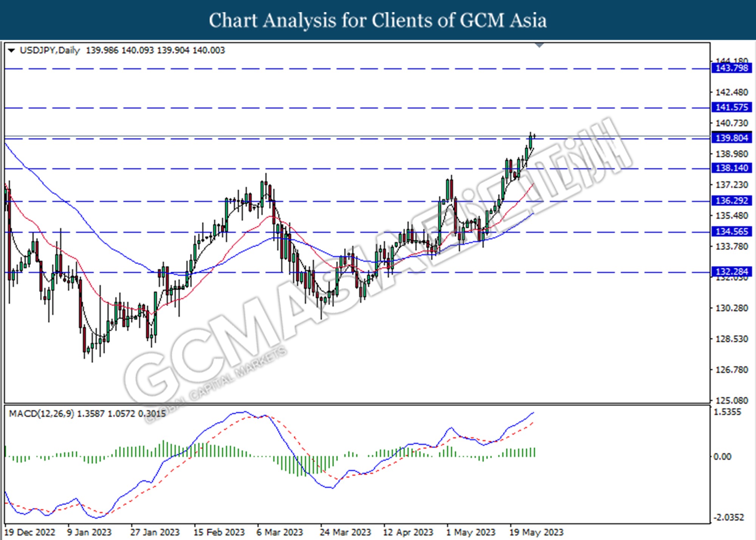Click the 138.980 price scale value
The image size is (756, 540).
point(732,154)
